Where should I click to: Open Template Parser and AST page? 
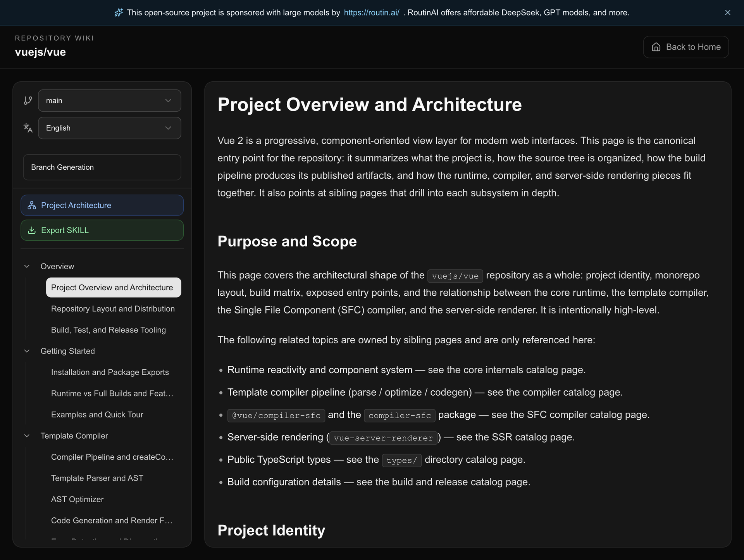[97, 478]
